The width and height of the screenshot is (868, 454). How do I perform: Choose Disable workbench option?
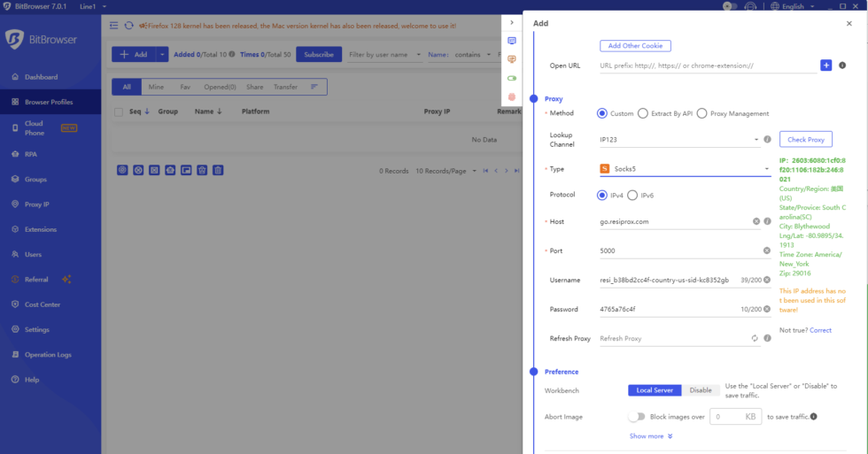click(701, 390)
